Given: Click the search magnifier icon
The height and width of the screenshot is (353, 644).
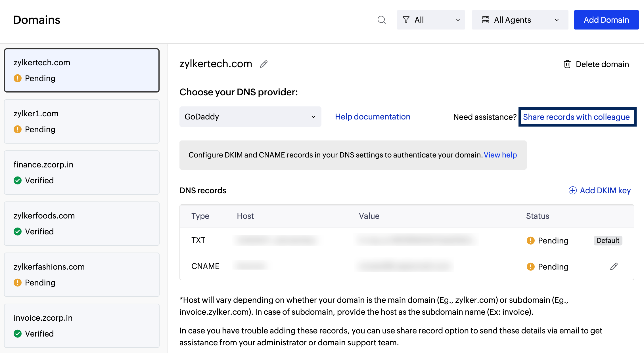Looking at the screenshot, I should coord(381,20).
